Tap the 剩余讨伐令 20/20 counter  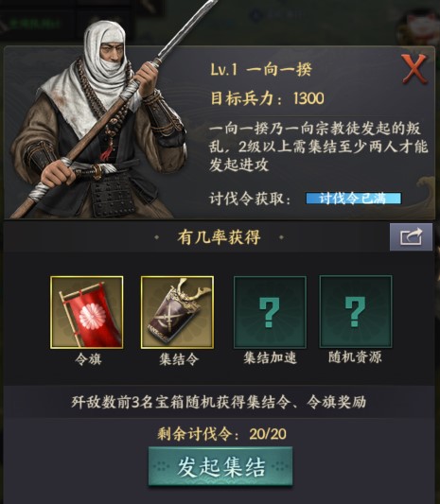(222, 434)
